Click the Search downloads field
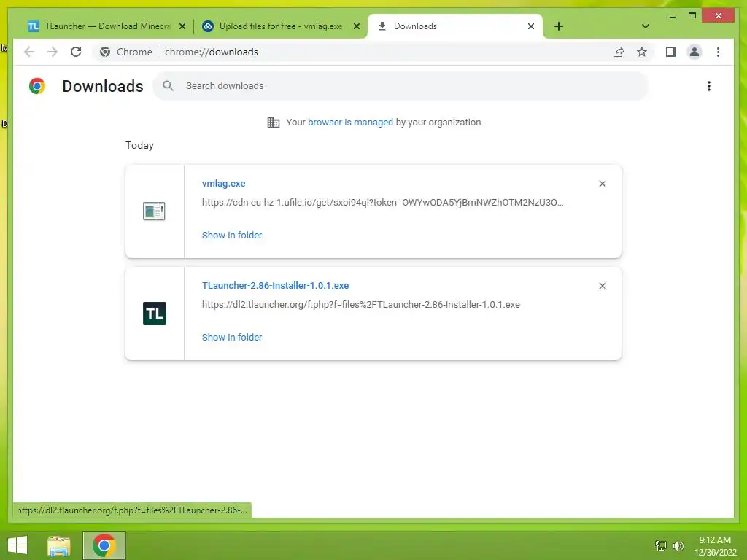This screenshot has height=560, width=747. pos(400,86)
